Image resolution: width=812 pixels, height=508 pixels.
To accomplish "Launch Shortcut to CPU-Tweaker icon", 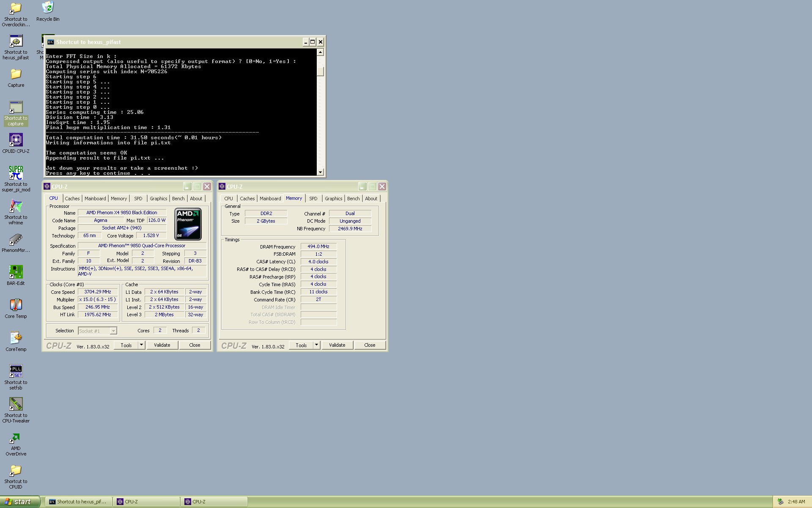I will (x=16, y=410).
